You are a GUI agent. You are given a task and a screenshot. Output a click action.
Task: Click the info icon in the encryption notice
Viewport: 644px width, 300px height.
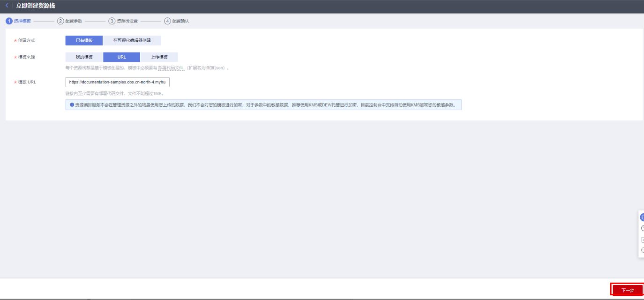[72, 105]
